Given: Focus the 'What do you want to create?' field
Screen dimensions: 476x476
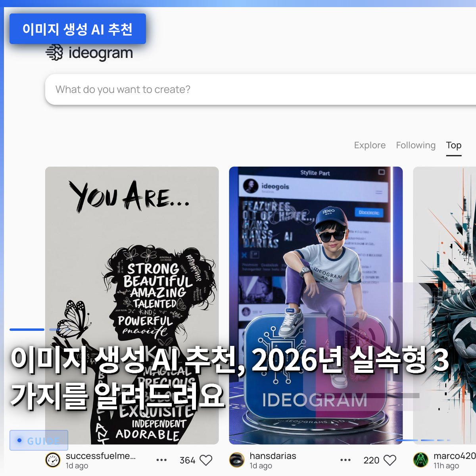Looking at the screenshot, I should (261, 90).
